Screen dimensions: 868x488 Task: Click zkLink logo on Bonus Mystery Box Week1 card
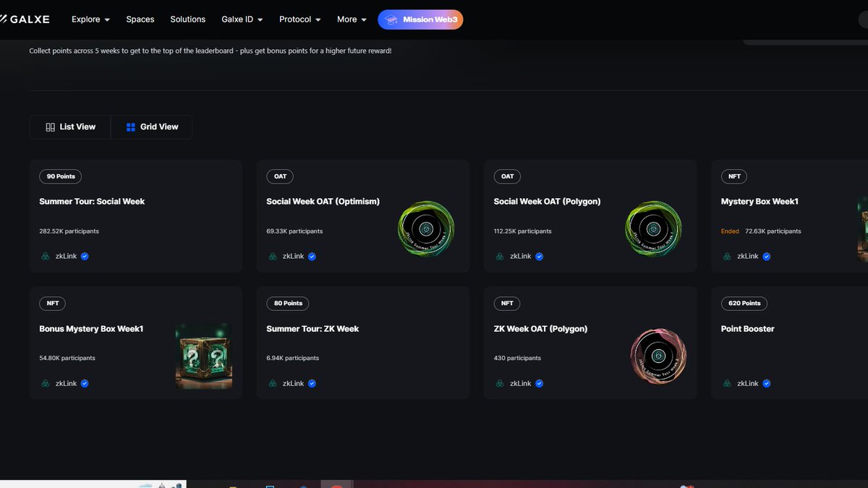[46, 383]
